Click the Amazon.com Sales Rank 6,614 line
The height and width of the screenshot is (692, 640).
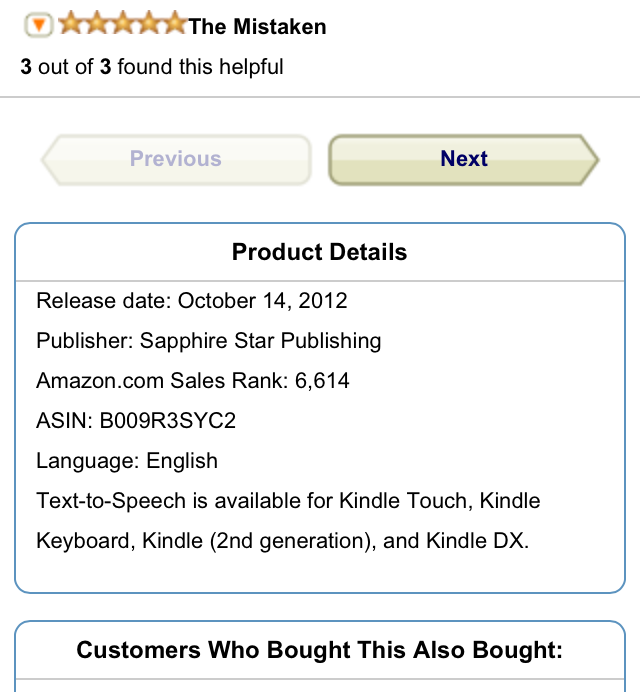coord(193,380)
